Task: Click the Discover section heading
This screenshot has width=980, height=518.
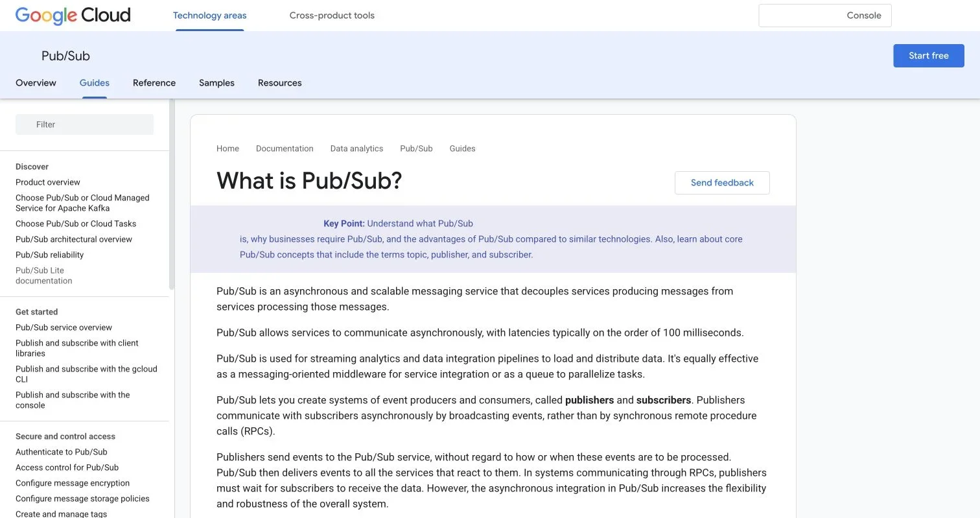Action: tap(32, 167)
